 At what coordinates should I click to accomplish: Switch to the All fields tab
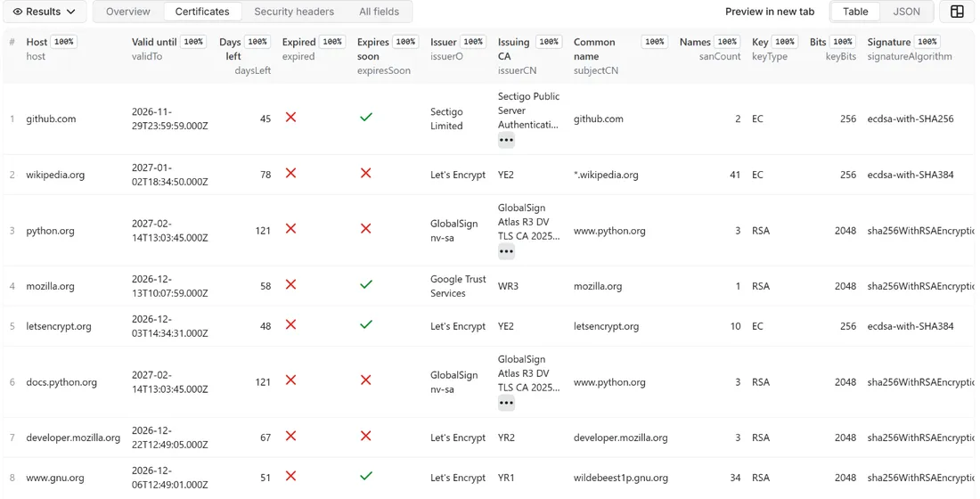point(379,12)
